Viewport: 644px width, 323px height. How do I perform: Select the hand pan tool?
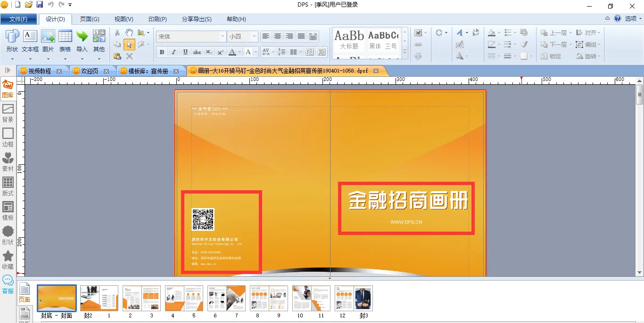point(129,32)
